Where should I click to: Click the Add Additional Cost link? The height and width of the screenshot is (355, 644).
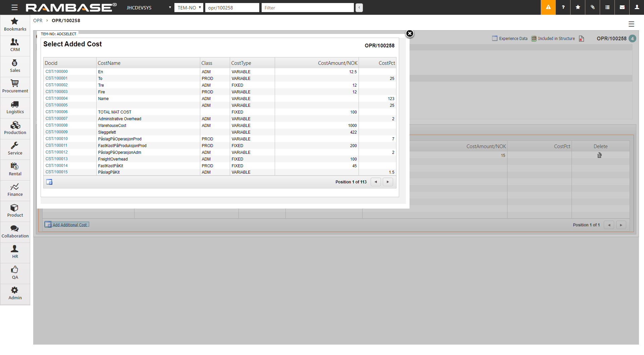[69, 225]
